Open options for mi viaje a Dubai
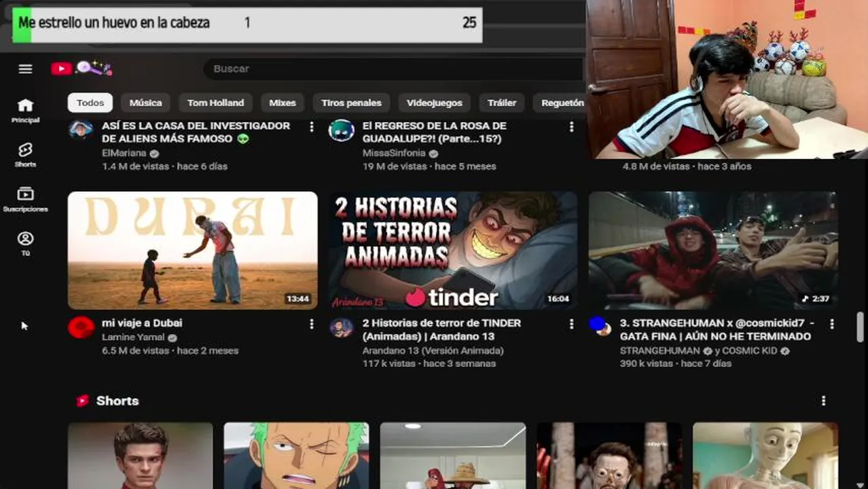868x489 pixels. click(312, 324)
